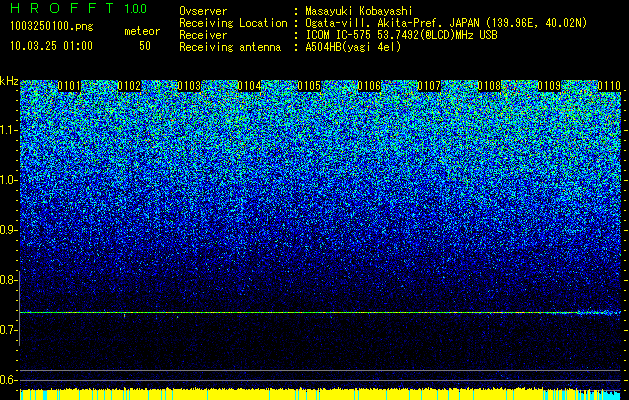The height and width of the screenshot is (400, 629).
Task: Click the date stamp 10.03.25 01:00
Action: (x=51, y=46)
